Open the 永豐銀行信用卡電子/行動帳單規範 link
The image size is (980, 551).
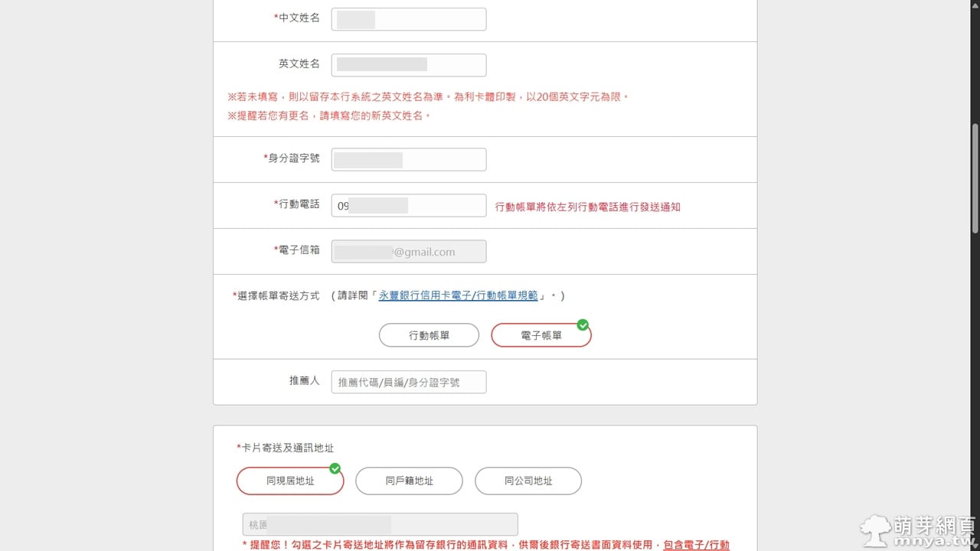click(x=458, y=295)
